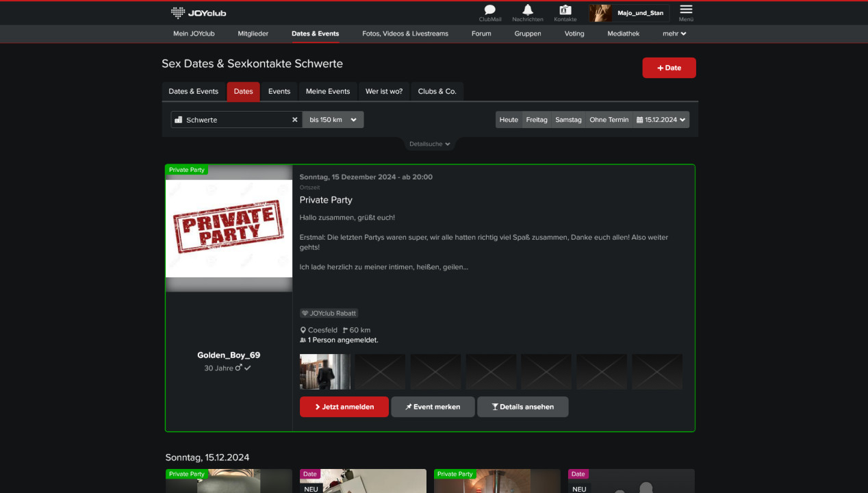
Task: Select the Samstag segment in the date filter bar
Action: click(568, 119)
